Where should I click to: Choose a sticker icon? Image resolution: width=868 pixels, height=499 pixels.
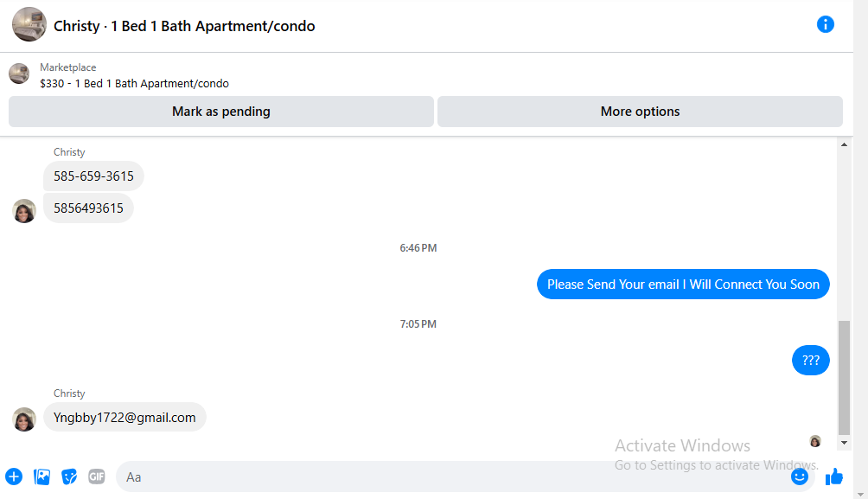(69, 477)
